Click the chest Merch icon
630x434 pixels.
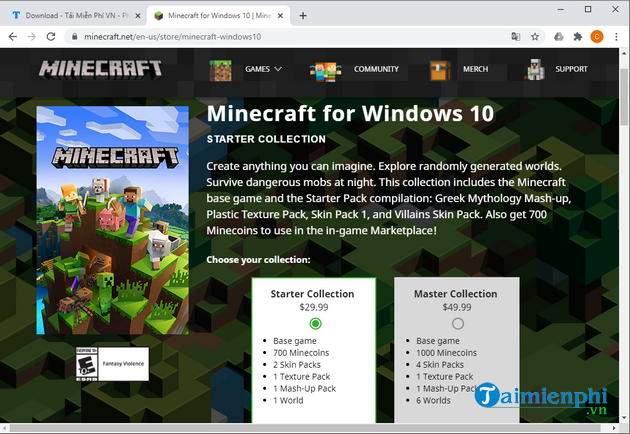pyautogui.click(x=440, y=70)
